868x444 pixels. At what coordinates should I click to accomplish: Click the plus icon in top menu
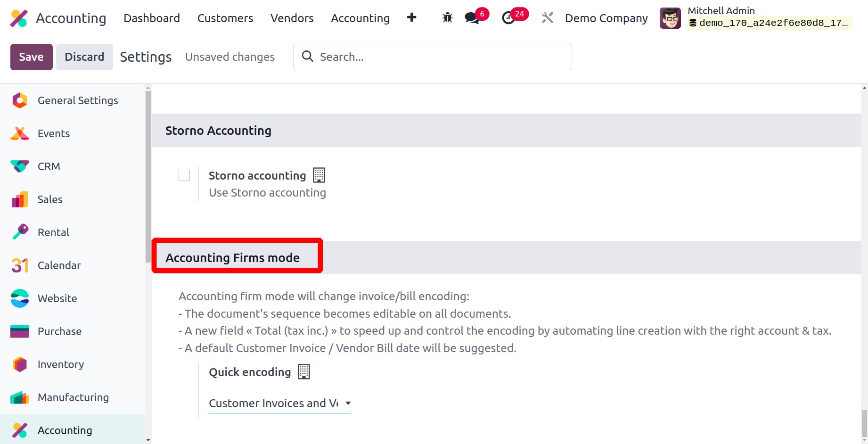(x=411, y=17)
